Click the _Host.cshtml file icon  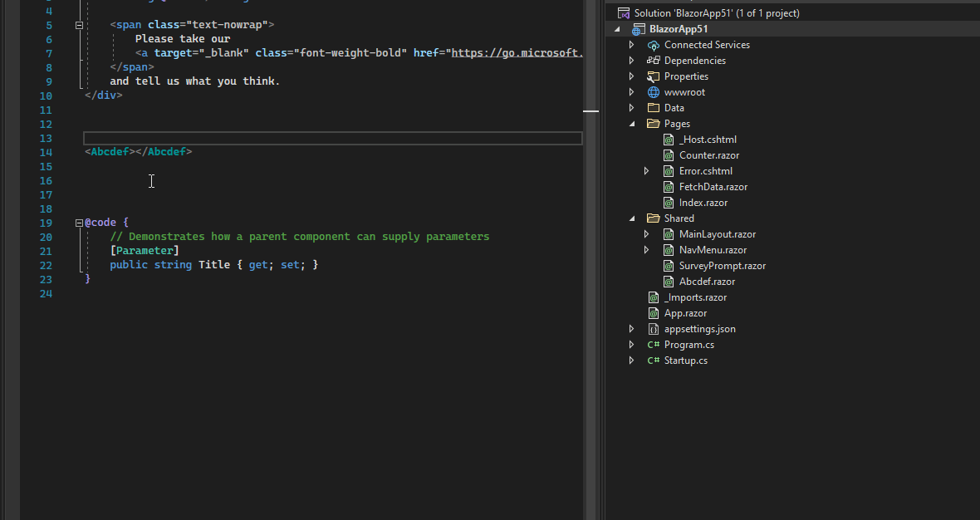(x=669, y=140)
